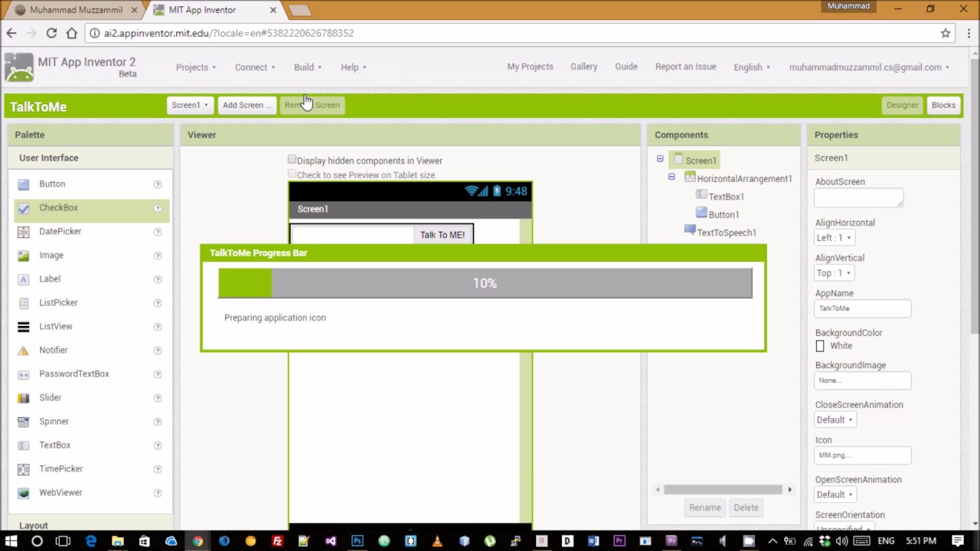Image resolution: width=980 pixels, height=551 pixels.
Task: Switch to the Blocks editor
Action: 943,105
